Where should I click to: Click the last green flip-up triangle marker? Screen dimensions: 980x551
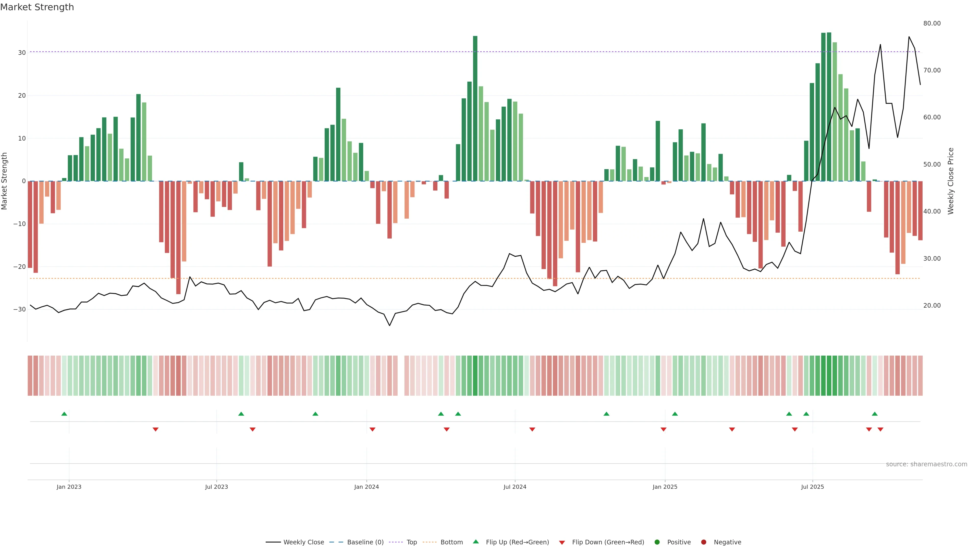875,414
